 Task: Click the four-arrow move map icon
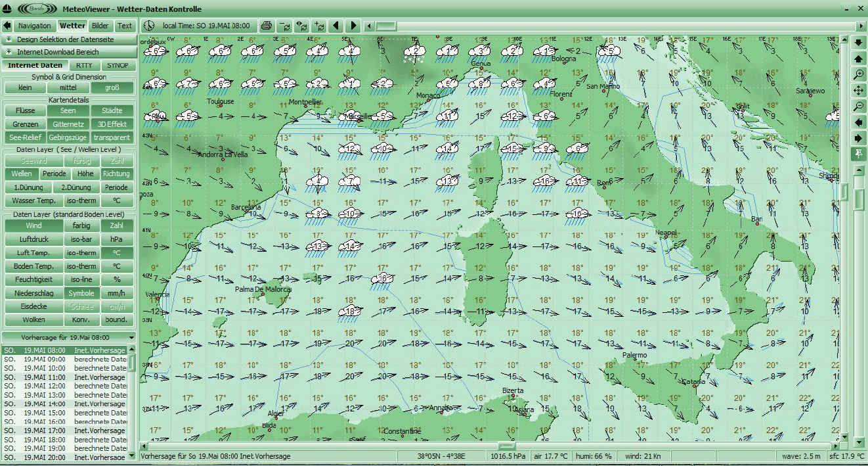click(x=859, y=90)
